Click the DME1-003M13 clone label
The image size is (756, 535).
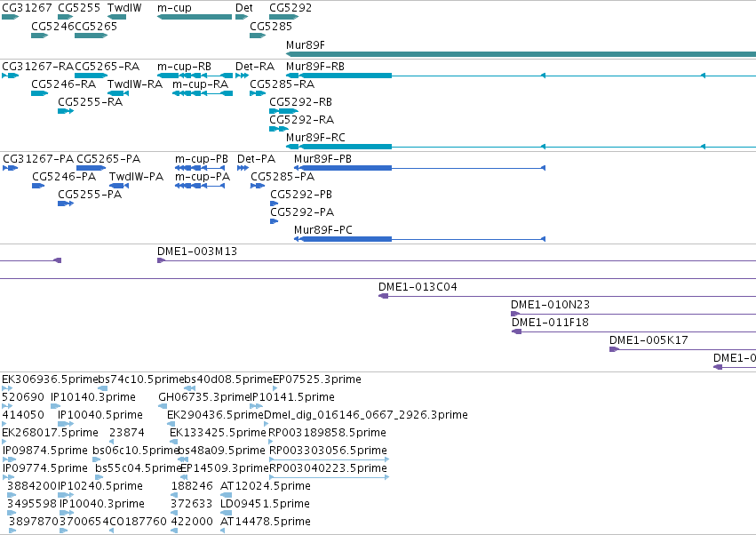[x=197, y=252]
